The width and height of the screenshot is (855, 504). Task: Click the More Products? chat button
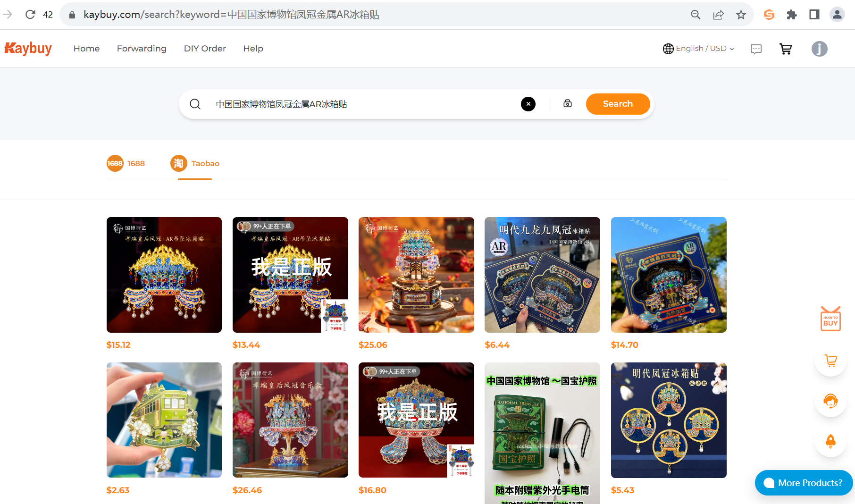[804, 483]
